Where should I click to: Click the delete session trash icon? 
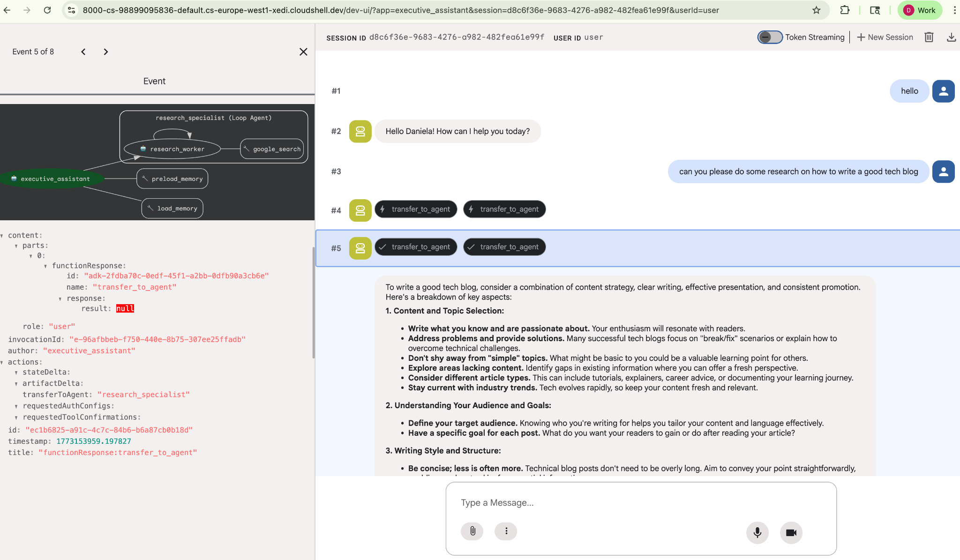[x=929, y=37]
